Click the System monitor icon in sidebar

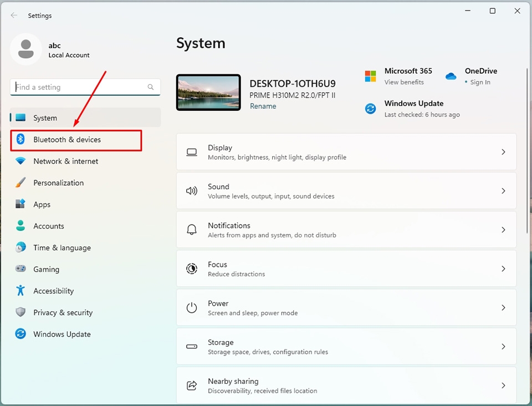point(21,118)
